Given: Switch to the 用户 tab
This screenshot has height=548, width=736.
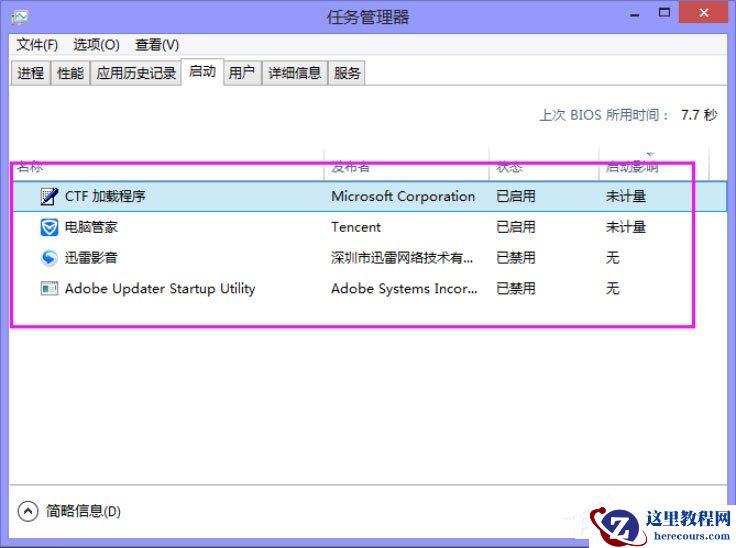Looking at the screenshot, I should tap(242, 73).
